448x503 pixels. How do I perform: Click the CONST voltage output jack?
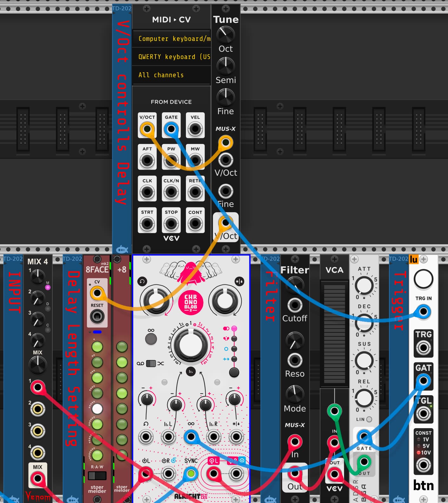(x=423, y=465)
